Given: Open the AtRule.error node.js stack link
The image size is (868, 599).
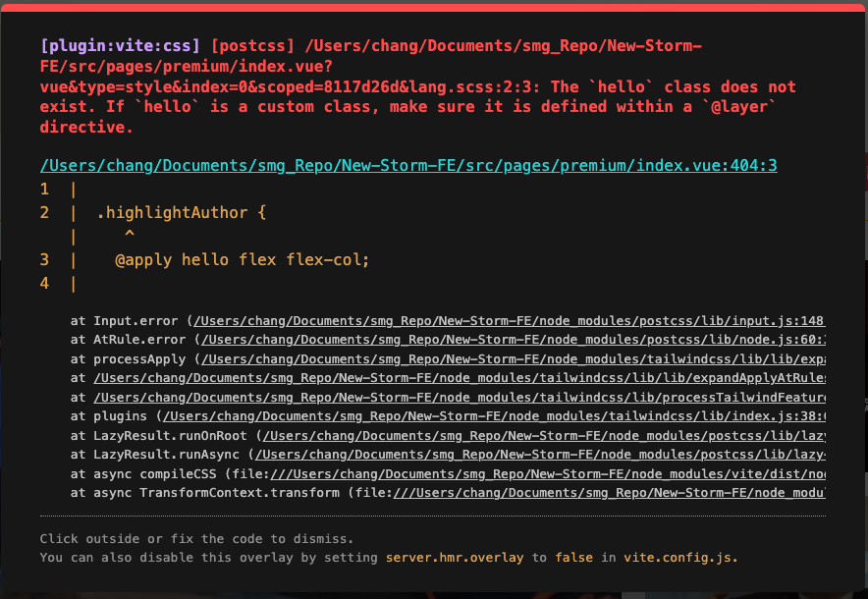Looking at the screenshot, I should click(x=515, y=340).
